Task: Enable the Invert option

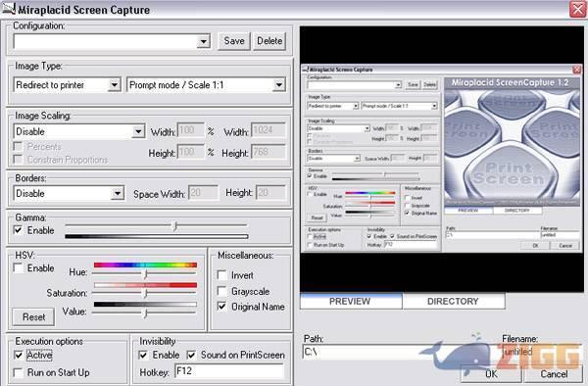Action: point(222,275)
